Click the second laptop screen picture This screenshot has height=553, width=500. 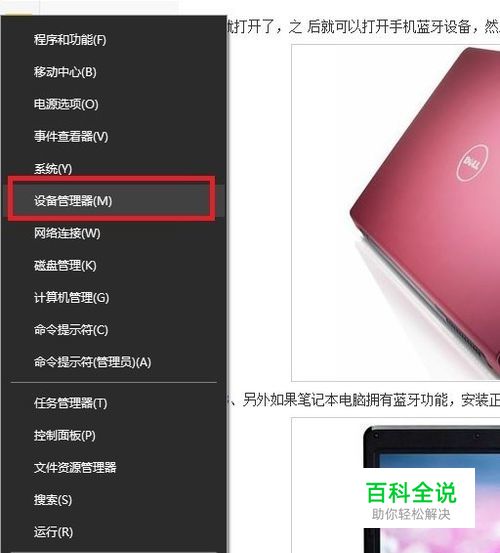click(x=396, y=485)
